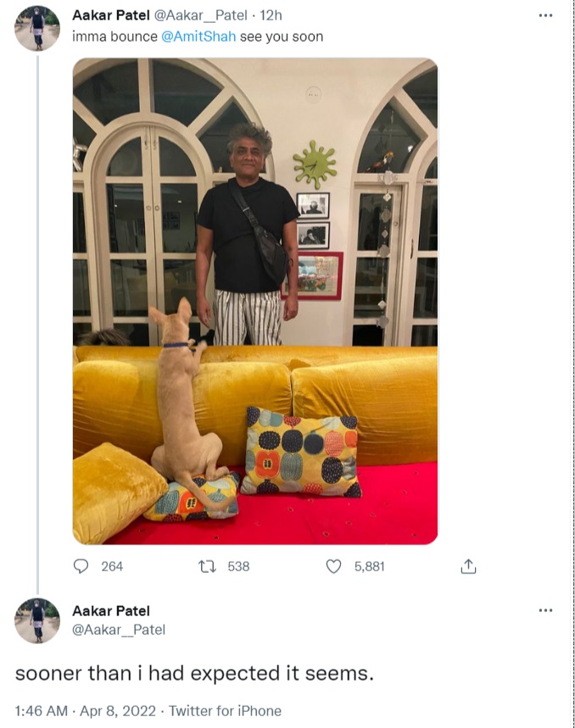The height and width of the screenshot is (728, 575).
Task: Open the three-dot menu on top tweet
Action: (x=545, y=16)
